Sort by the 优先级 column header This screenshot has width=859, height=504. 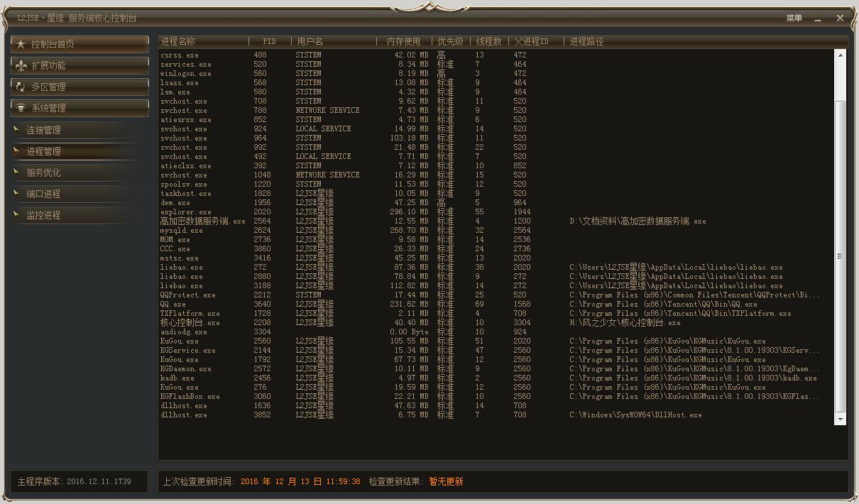tap(451, 42)
